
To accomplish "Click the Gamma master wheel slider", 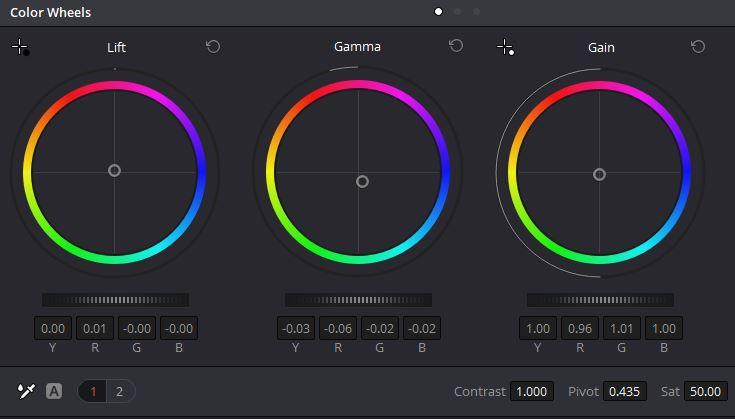I will 358,300.
